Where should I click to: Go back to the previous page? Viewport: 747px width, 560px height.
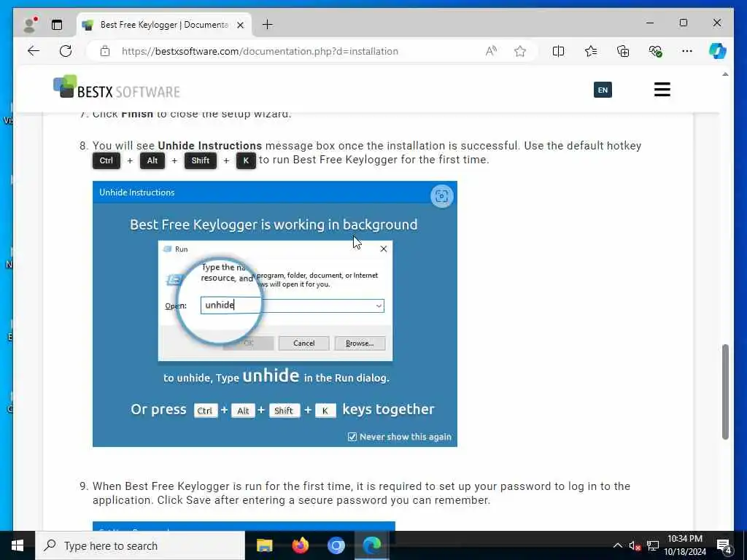[34, 51]
